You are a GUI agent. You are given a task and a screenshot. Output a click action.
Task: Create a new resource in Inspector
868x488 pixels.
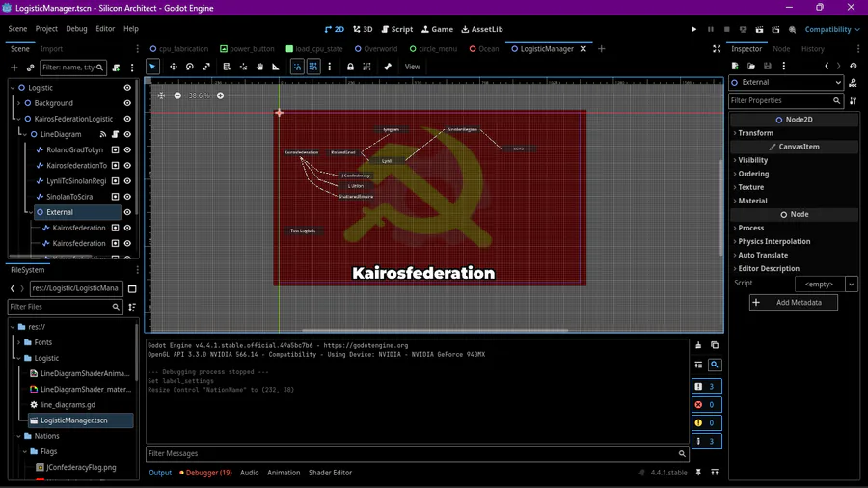(735, 66)
